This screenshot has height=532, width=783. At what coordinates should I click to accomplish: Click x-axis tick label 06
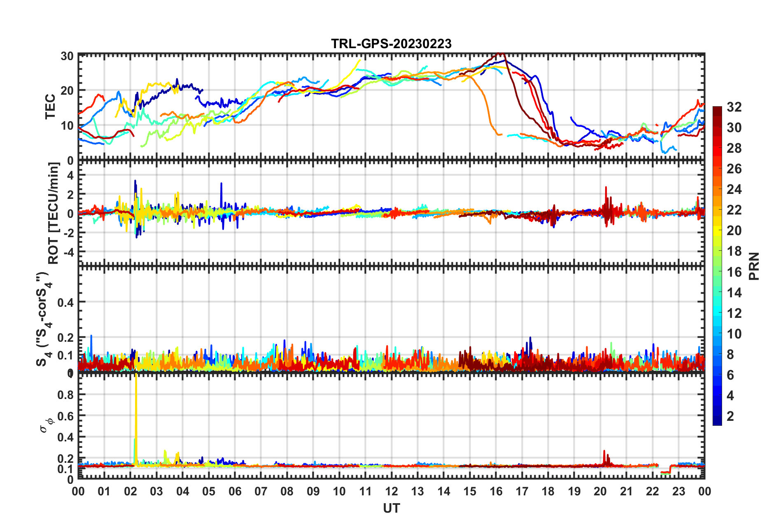(x=235, y=491)
